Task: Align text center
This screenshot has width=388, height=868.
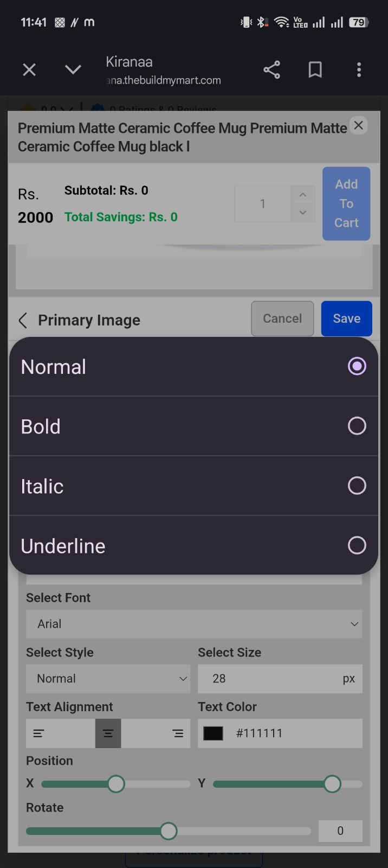Action: (108, 733)
